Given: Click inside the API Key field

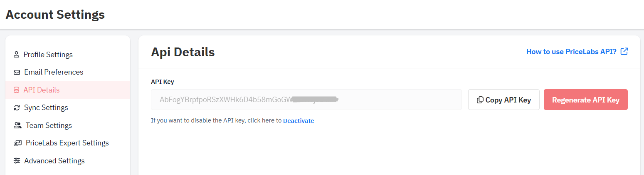Looking at the screenshot, I should click(x=306, y=100).
